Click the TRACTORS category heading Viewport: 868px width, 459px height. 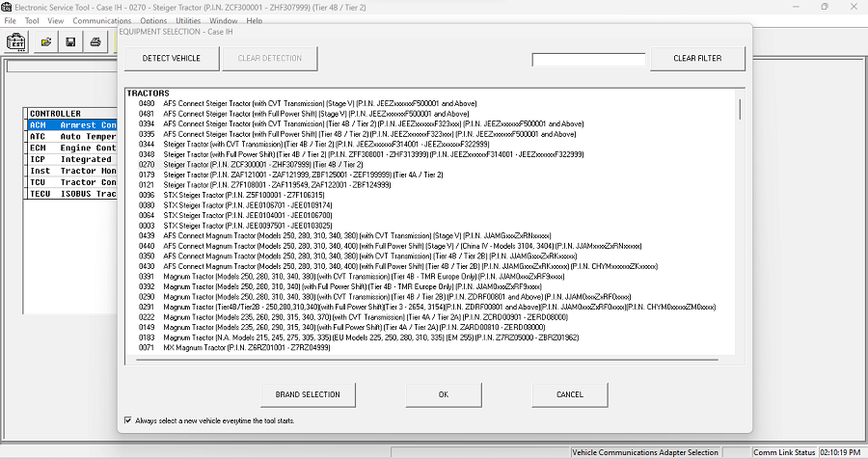pyautogui.click(x=148, y=93)
